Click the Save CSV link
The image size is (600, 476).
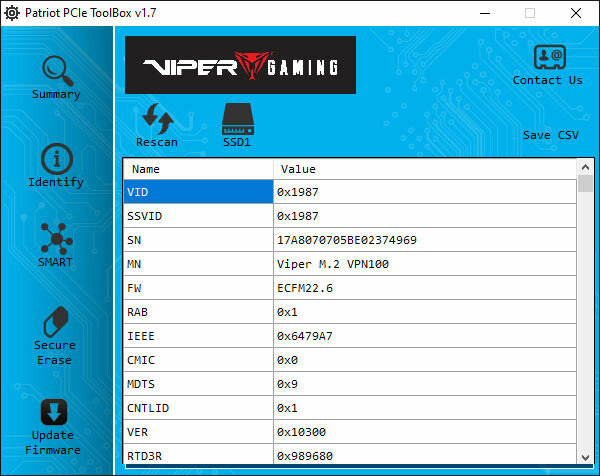pyautogui.click(x=551, y=135)
